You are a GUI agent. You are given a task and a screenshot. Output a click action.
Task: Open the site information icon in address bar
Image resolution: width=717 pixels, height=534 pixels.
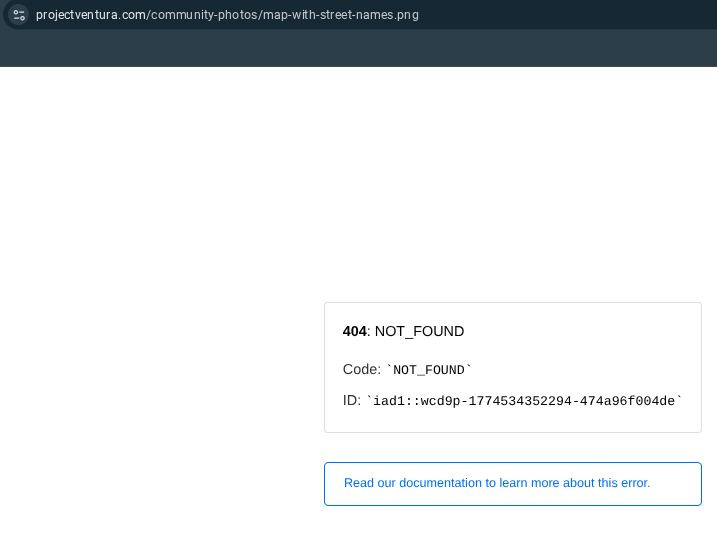[x=19, y=15]
